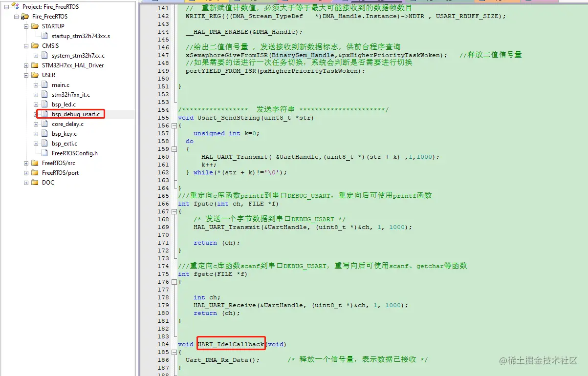Select the core_delay.c file label
Screen dimensions: 588x376
pyautogui.click(x=67, y=124)
